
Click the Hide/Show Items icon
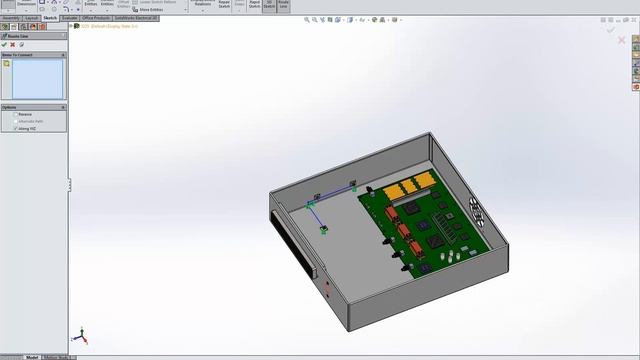[x=362, y=20]
